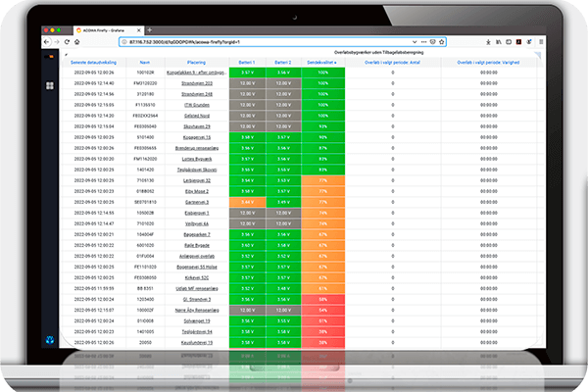Viewport: 588px width, 392px height.
Task: Open the Gartnervan 3 location link
Action: [x=198, y=201]
